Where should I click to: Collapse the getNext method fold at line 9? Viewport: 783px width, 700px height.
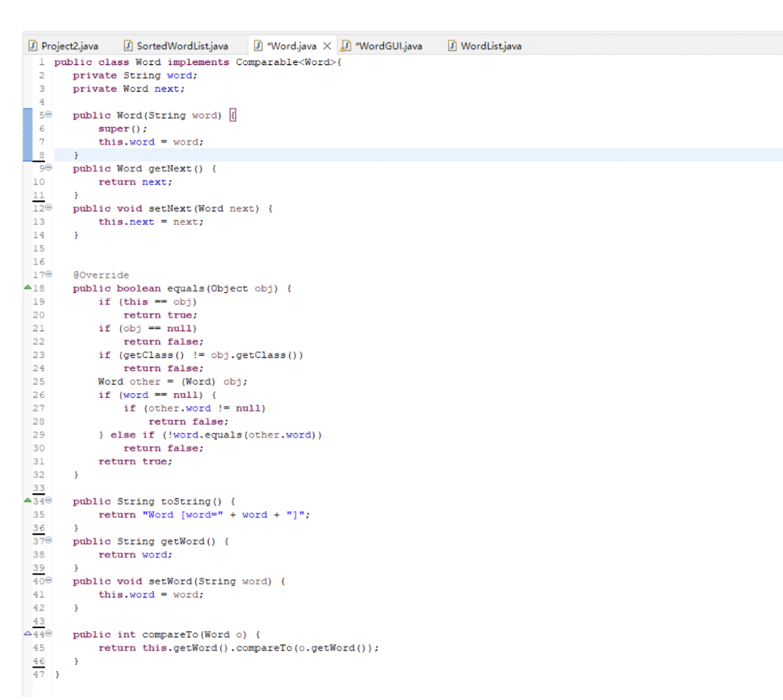pyautogui.click(x=48, y=168)
